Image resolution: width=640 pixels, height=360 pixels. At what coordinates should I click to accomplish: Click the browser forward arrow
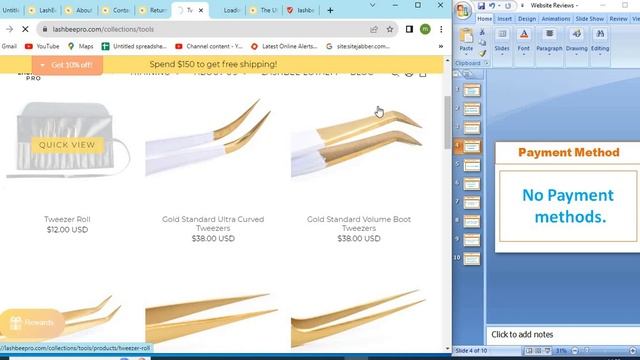click(x=9, y=29)
